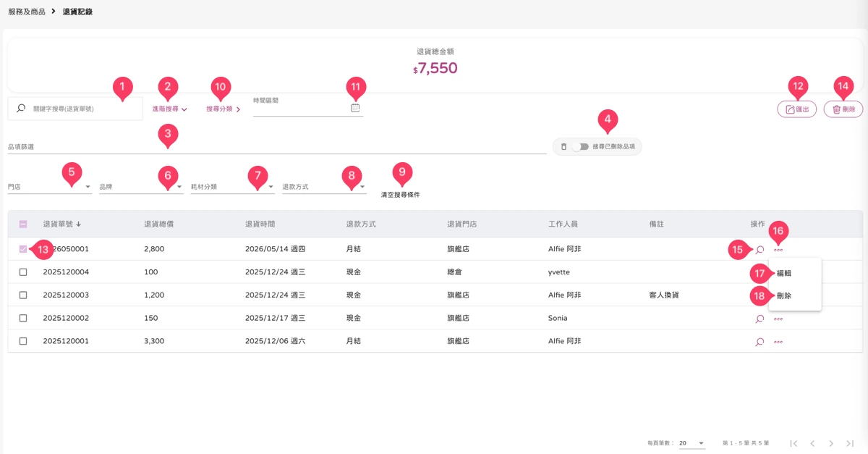Go to the next page of results
868x454 pixels.
point(831,443)
